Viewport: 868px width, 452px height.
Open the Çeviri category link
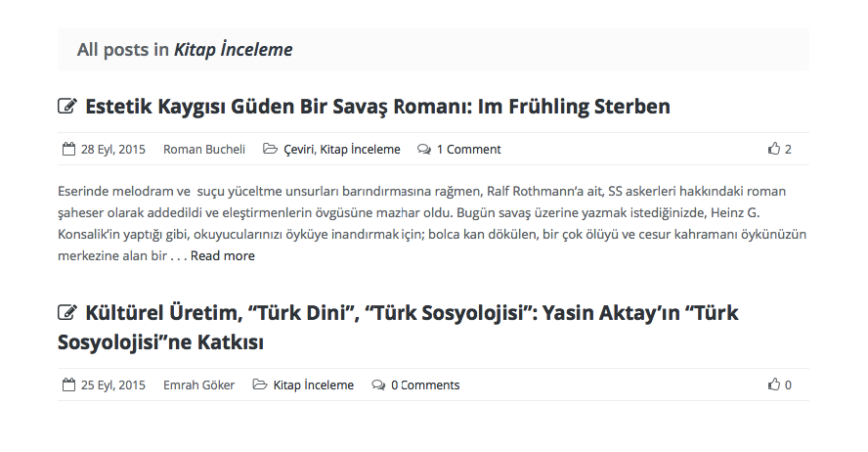(298, 150)
